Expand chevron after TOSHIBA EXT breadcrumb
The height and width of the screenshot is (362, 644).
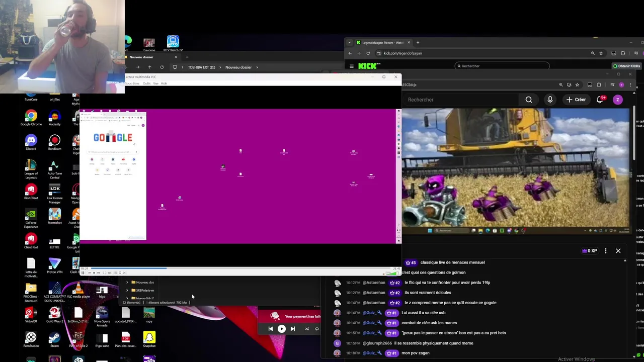(220, 67)
